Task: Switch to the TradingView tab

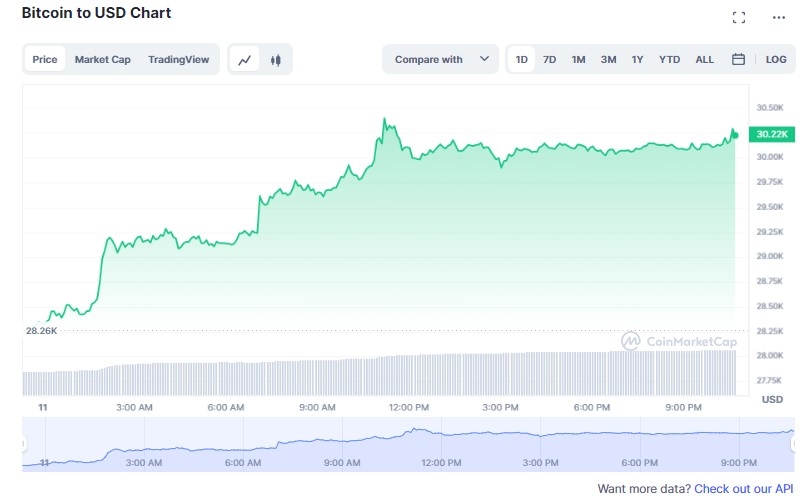Action: pyautogui.click(x=179, y=59)
